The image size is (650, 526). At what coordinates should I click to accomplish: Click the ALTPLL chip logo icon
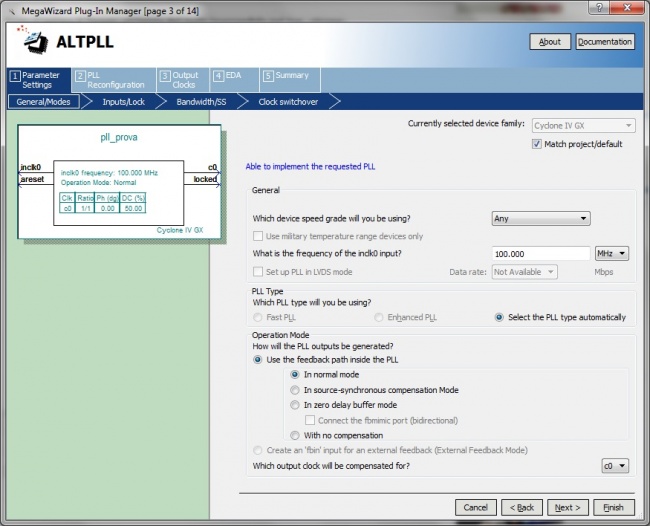(x=33, y=40)
